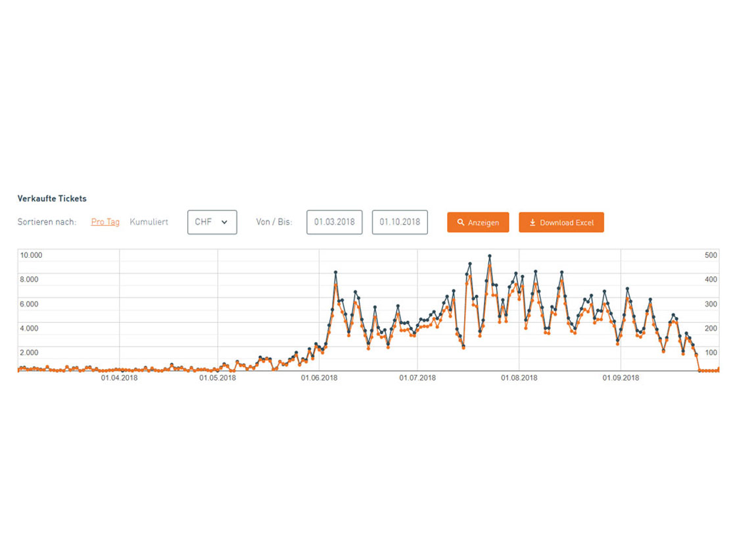Select the 01.07.2018 axis date marker
The image size is (756, 559).
tap(417, 378)
